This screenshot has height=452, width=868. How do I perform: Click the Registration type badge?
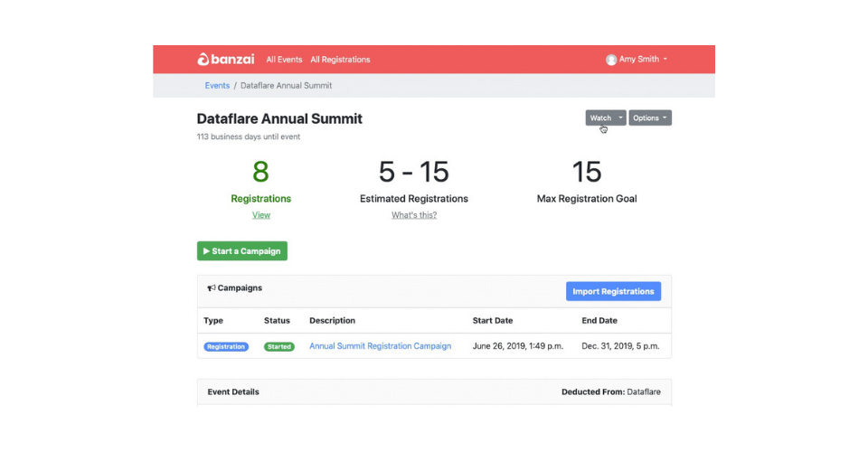[226, 346]
